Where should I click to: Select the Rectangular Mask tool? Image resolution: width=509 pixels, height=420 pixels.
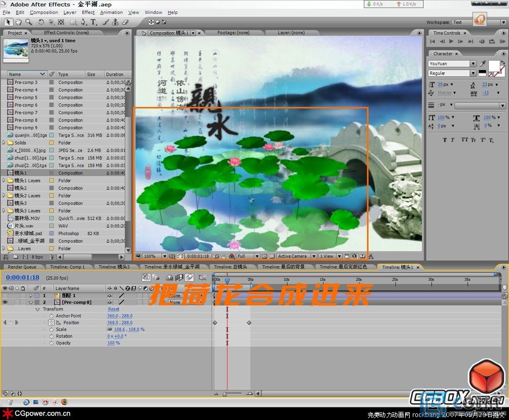73,22
